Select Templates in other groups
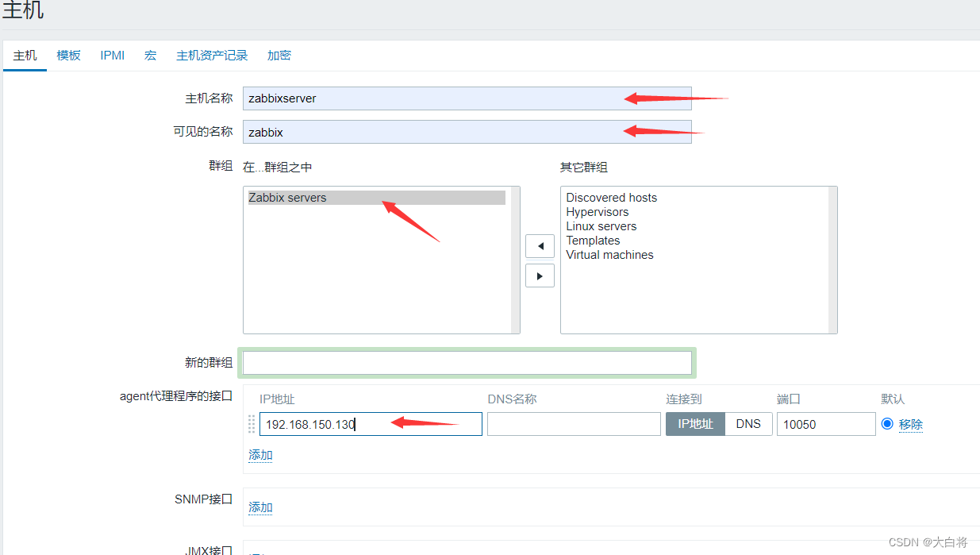 click(593, 241)
